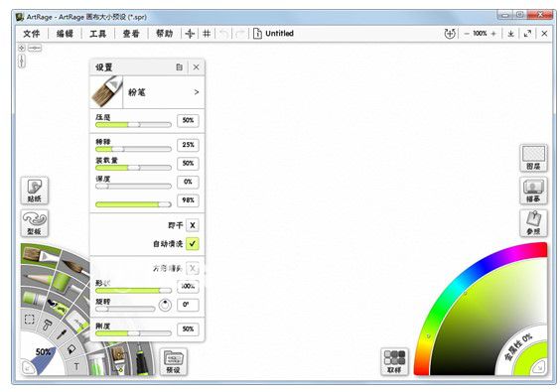The width and height of the screenshot is (560, 392).
Task: Open the 取样 color samples panel
Action: [x=394, y=361]
